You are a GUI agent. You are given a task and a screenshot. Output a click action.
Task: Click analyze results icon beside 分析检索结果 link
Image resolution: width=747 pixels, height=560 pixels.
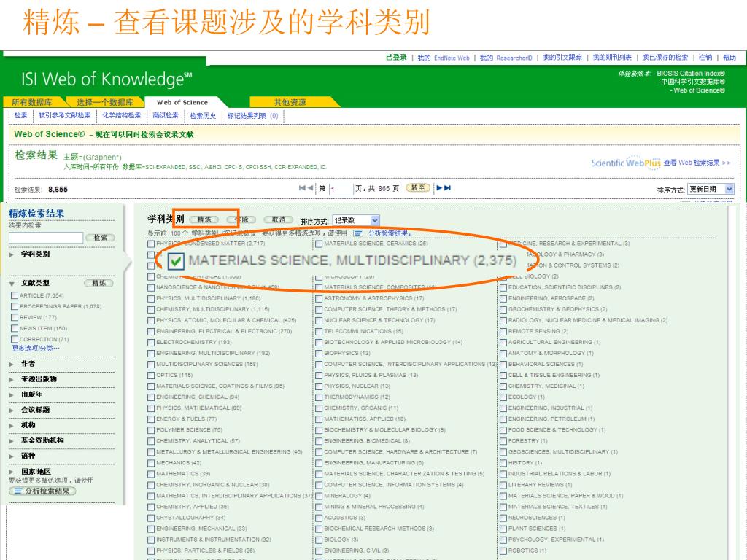pos(358,233)
